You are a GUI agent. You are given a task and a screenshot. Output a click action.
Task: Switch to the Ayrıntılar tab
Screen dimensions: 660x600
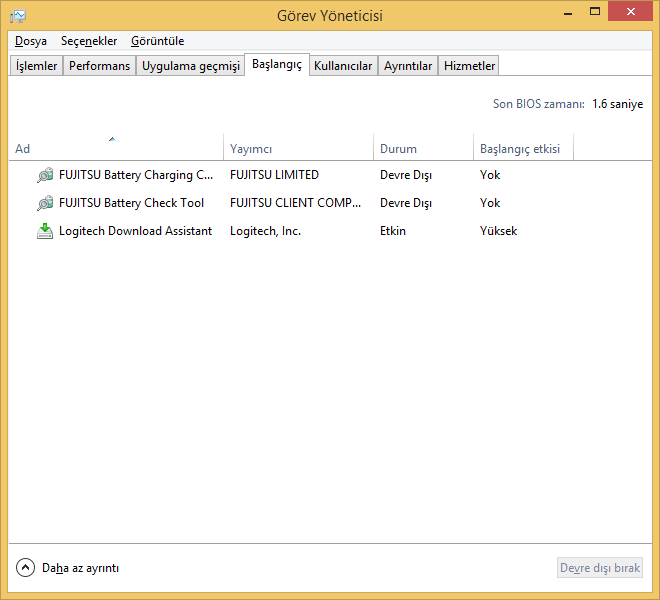coord(408,66)
